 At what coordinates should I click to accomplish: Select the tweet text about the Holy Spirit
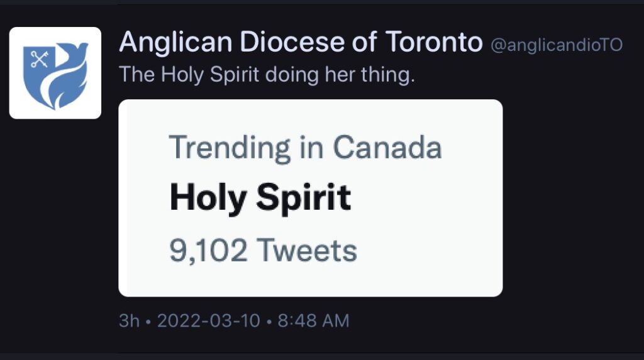point(267,75)
